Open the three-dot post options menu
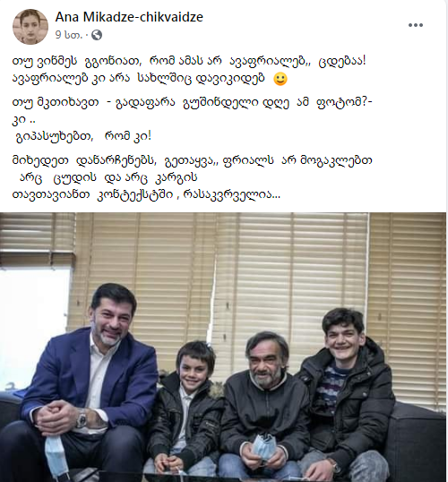This screenshot has height=482, width=448. (x=416, y=25)
